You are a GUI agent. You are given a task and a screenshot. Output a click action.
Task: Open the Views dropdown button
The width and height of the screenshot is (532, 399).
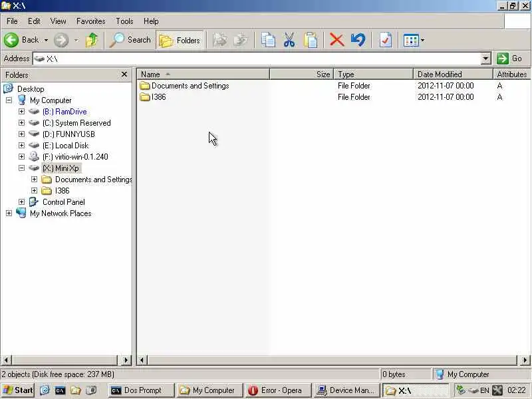point(414,41)
